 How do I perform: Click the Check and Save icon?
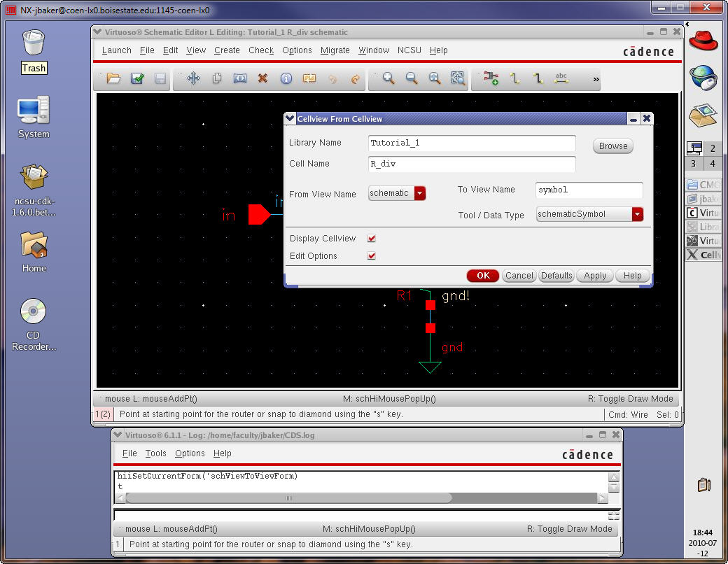click(x=137, y=79)
